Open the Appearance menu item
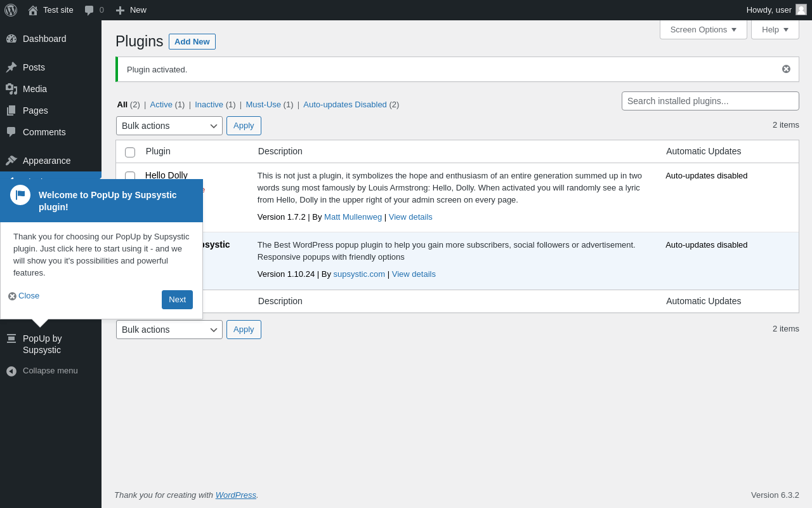This screenshot has width=812, height=508. (47, 161)
